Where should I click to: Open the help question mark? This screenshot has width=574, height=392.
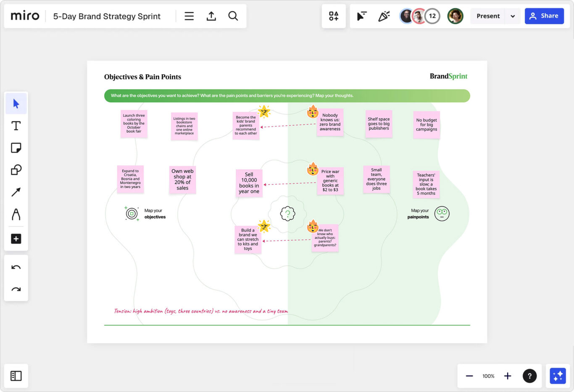coord(529,376)
